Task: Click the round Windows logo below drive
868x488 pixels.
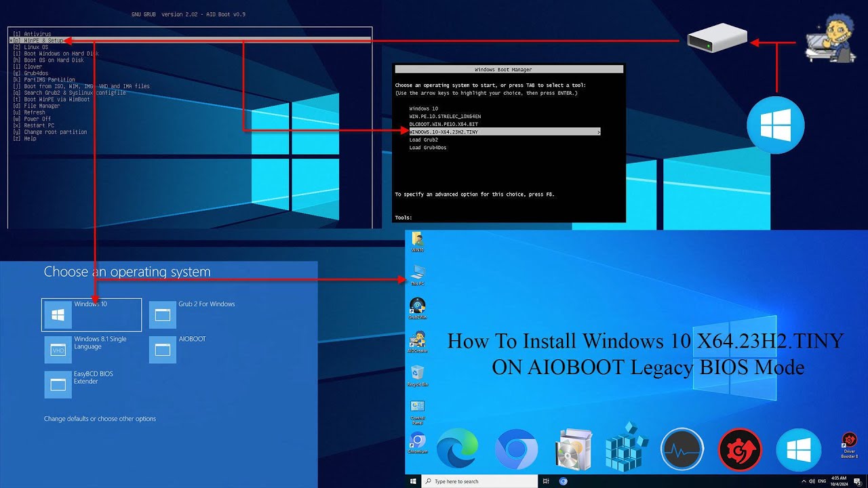Action: pyautogui.click(x=776, y=125)
